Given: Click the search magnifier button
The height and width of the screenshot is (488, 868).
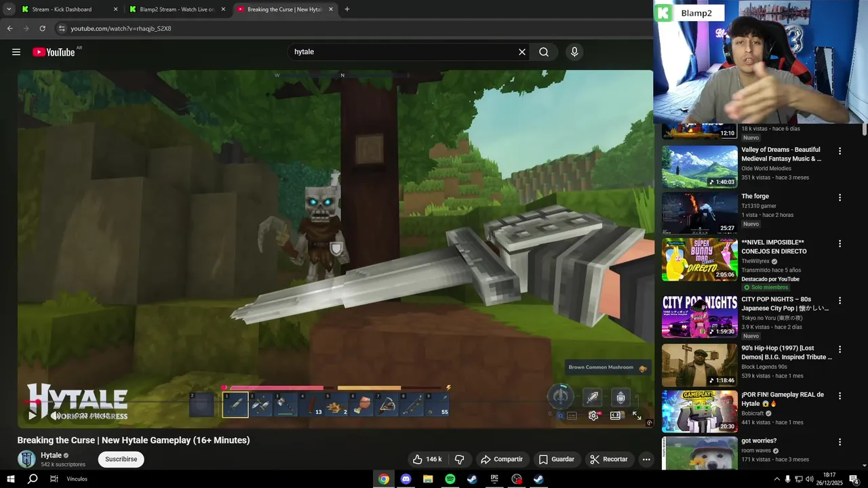Looking at the screenshot, I should 544,52.
